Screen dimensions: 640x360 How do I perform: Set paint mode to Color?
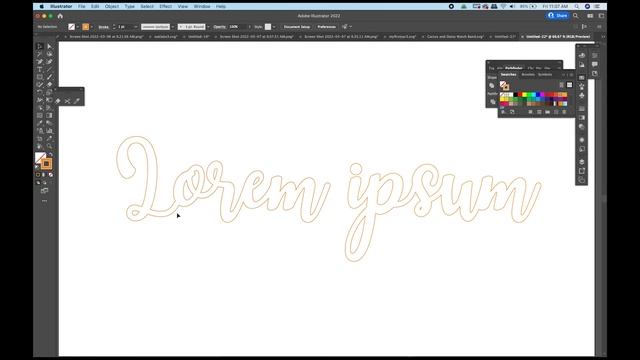coord(38,175)
